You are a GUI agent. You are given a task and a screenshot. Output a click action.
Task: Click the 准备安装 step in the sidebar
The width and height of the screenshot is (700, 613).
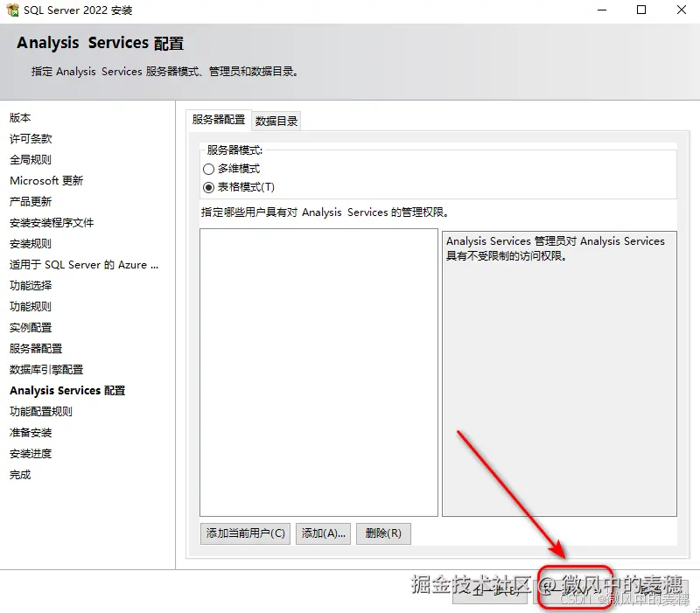[x=31, y=432]
